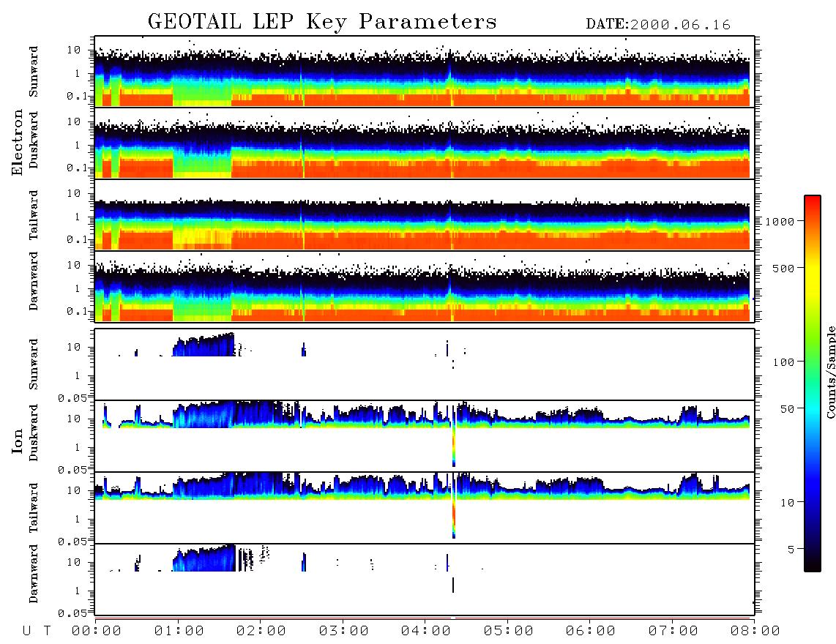Viewport: 836px width, 644px height.
Task: Click the "07:00" time axis label
Action: 673,632
